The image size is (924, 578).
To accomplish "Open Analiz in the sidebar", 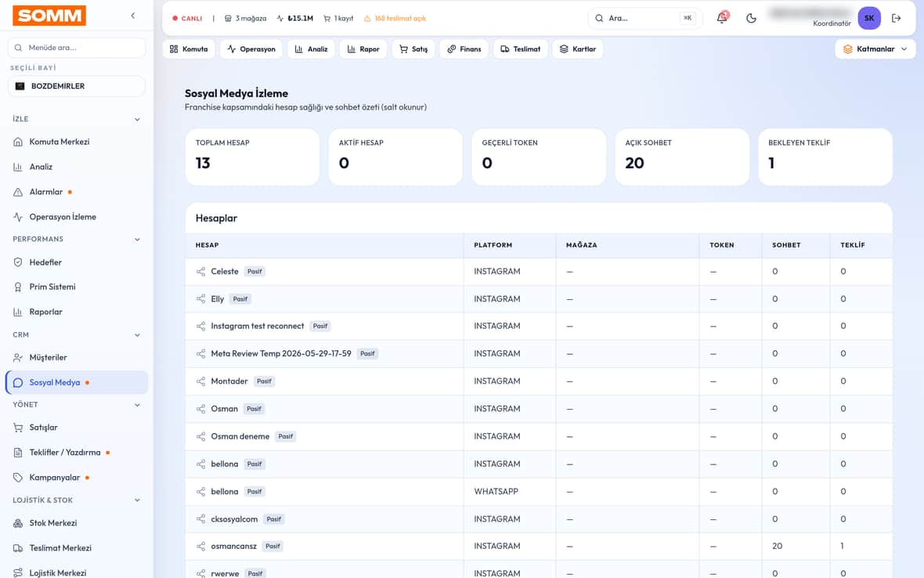I will point(77,167).
